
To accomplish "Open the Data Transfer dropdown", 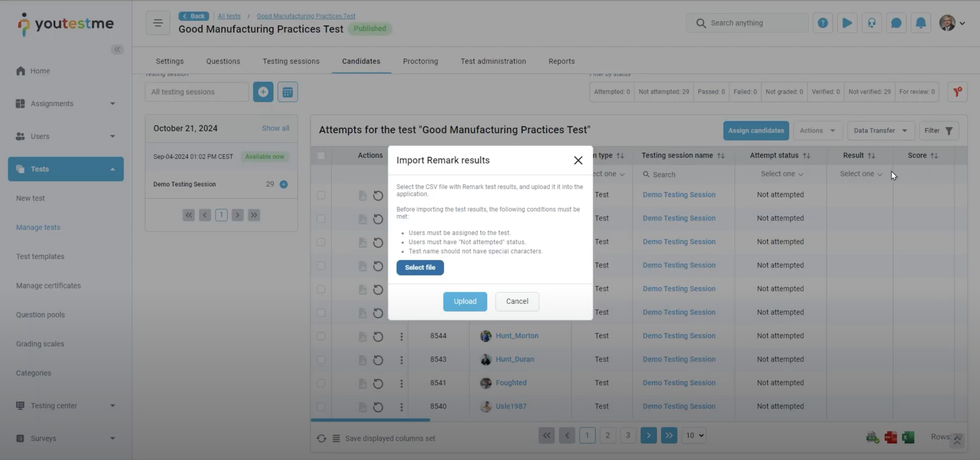I will tap(880, 131).
